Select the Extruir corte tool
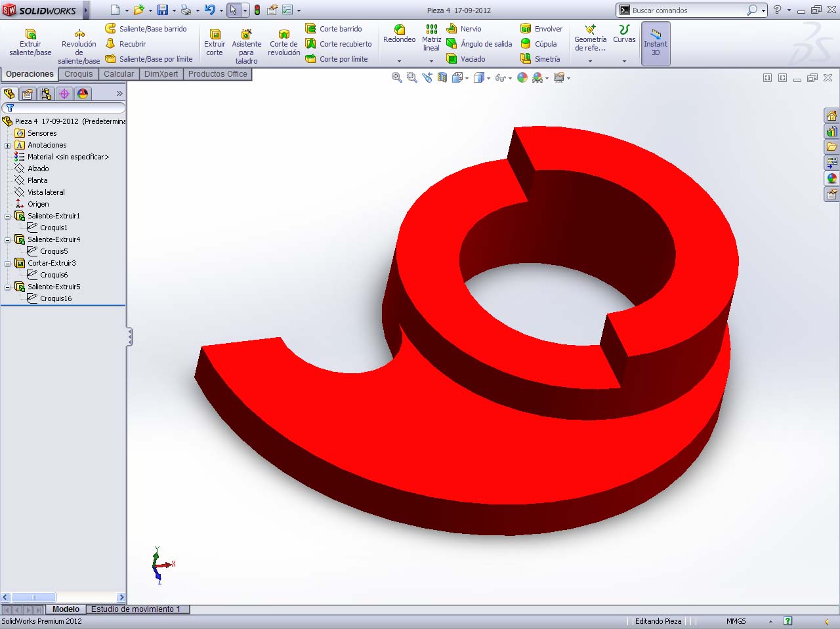The height and width of the screenshot is (629, 840). [x=215, y=43]
